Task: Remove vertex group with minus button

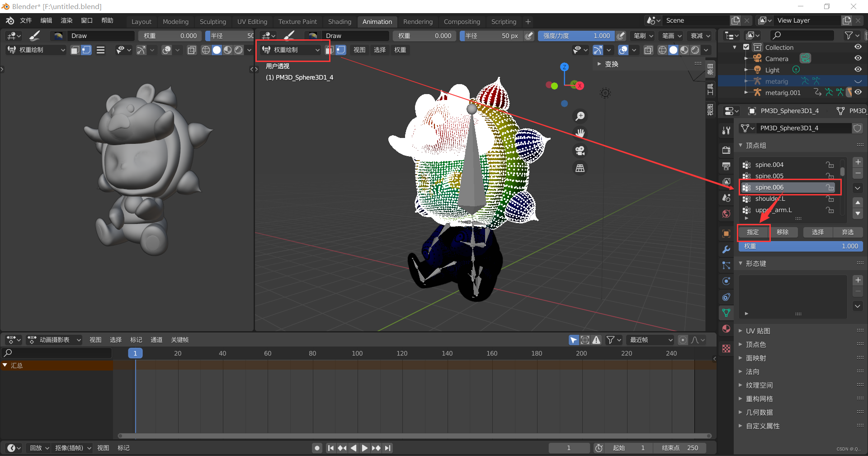Action: tap(858, 173)
